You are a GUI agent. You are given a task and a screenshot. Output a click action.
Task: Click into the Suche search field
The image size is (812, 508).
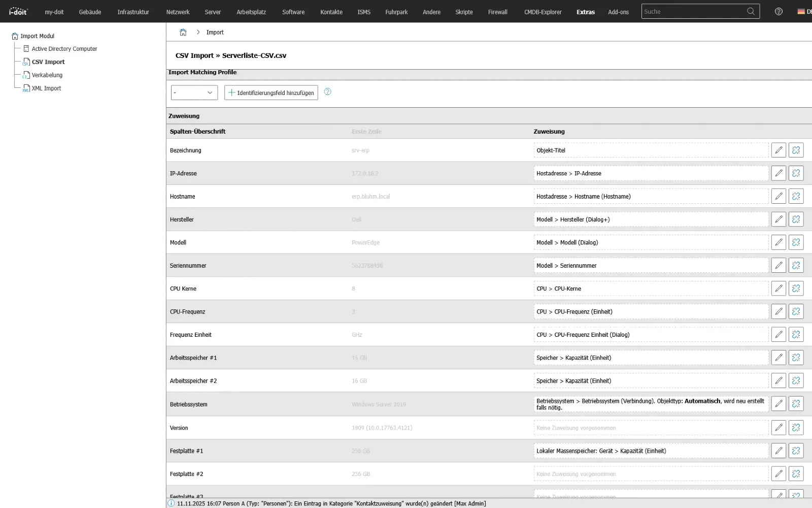coord(695,11)
